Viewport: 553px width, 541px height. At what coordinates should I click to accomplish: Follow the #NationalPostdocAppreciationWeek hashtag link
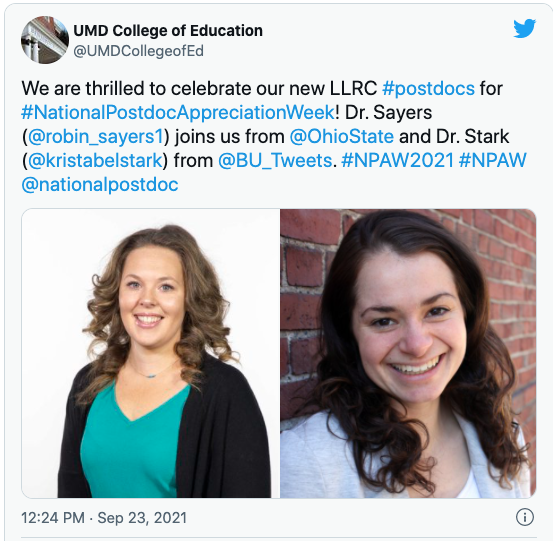point(178,113)
